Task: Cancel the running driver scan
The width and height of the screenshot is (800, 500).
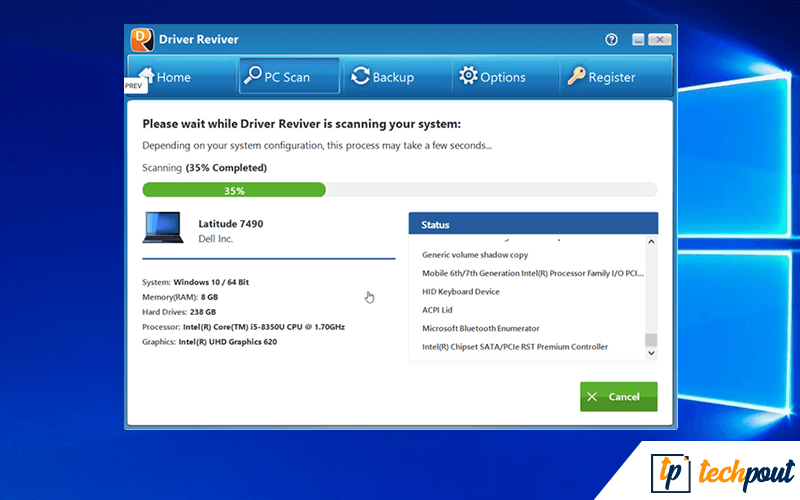Action: pos(618,396)
